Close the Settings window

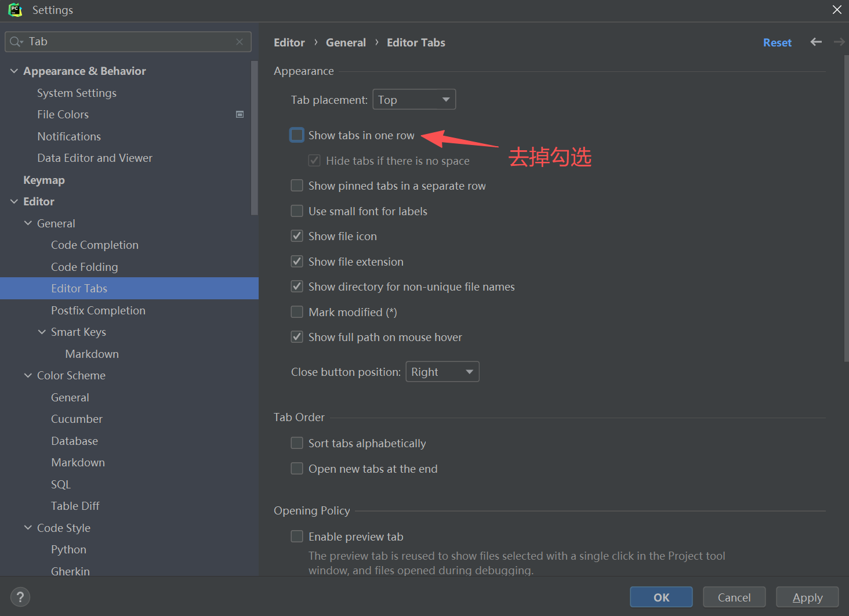(837, 10)
